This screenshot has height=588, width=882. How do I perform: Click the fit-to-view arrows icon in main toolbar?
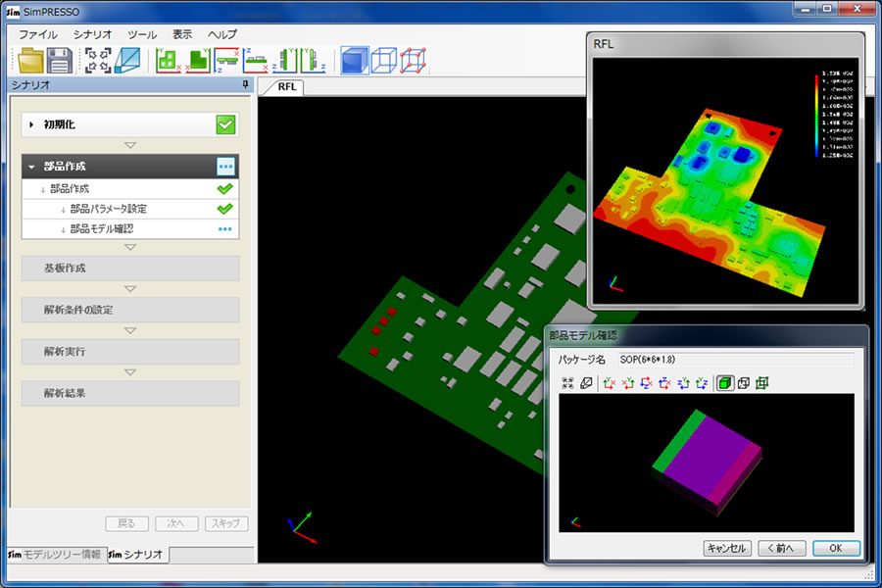click(98, 61)
